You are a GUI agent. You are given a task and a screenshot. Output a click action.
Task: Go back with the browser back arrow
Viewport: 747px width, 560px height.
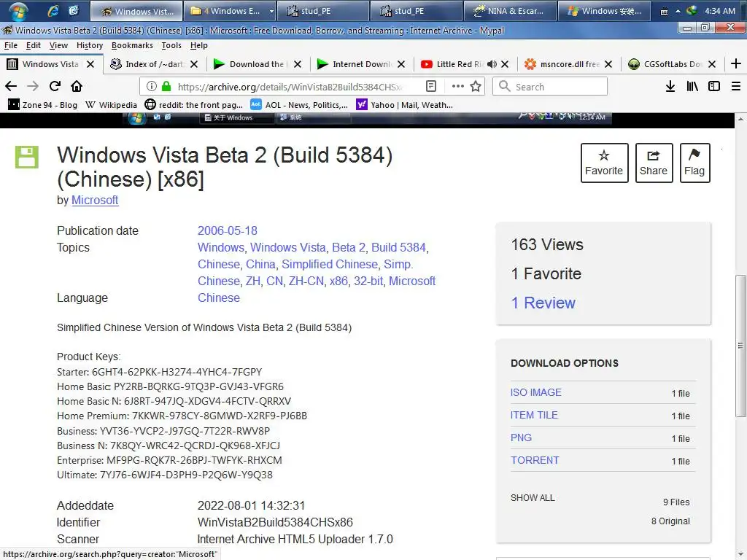coord(10,86)
